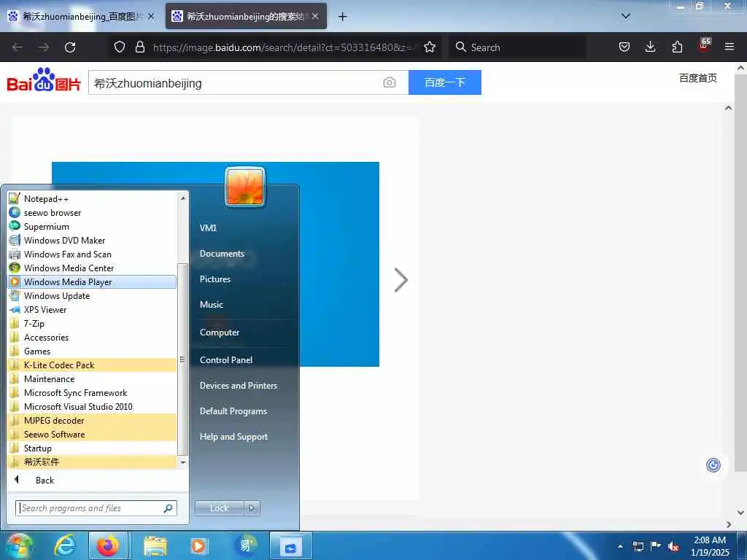The height and width of the screenshot is (560, 747).
Task: Open the Downloads panel
Action: coord(650,47)
